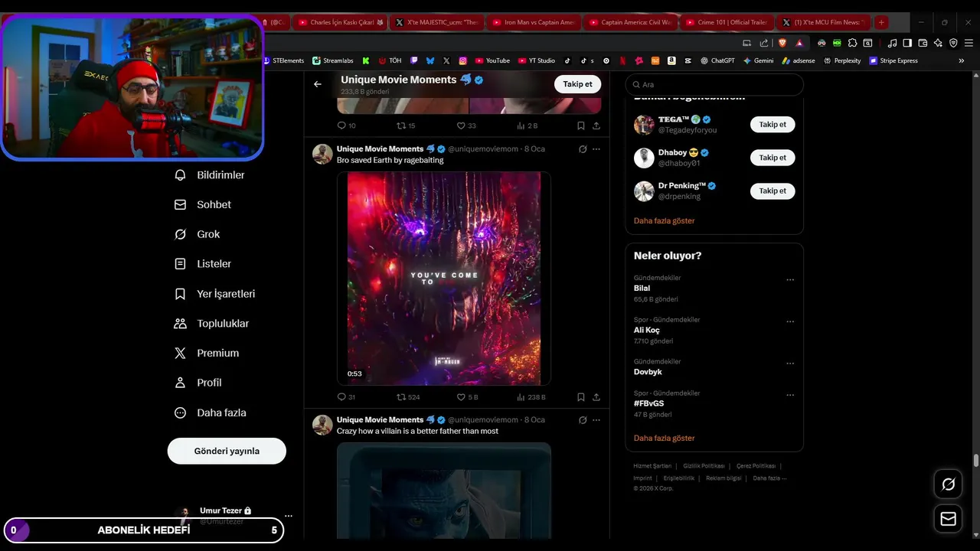Screen dimensions: 980x551
Task: Open the floating Grok button
Action: [x=948, y=484]
